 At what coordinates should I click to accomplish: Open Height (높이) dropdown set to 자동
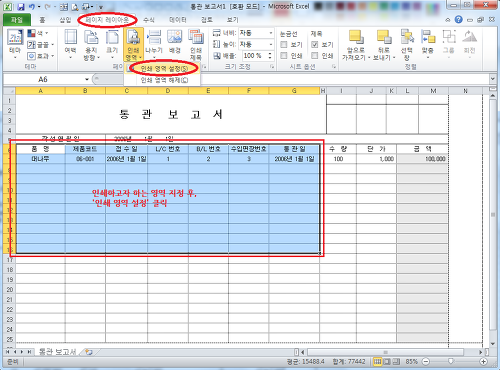271,44
